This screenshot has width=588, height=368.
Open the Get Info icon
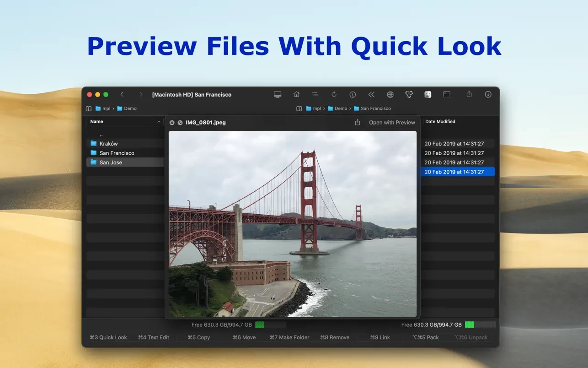point(353,94)
